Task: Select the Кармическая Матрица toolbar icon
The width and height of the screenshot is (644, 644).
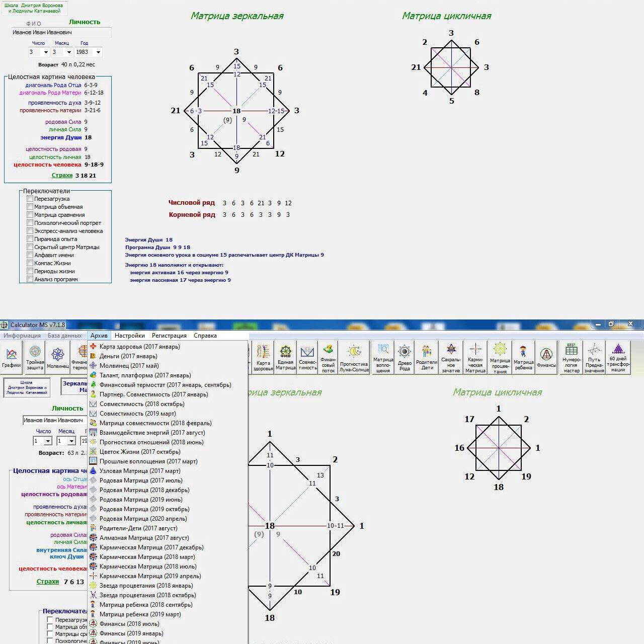Action: [475, 357]
